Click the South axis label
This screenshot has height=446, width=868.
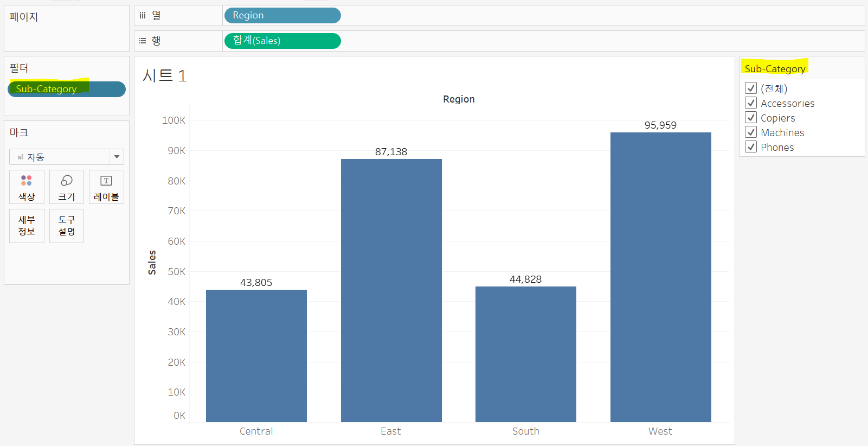525,431
